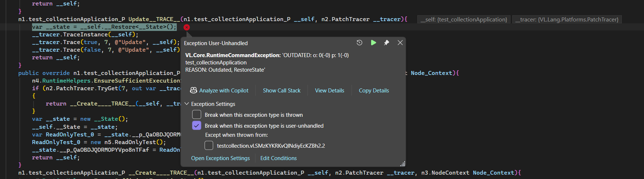Click Analyze with Copilot link

(x=223, y=91)
